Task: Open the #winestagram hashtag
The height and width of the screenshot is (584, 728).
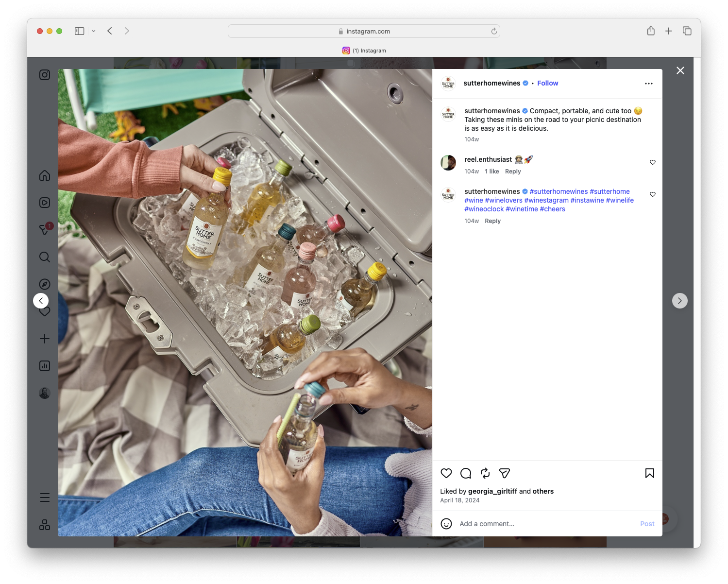Action: pos(546,200)
